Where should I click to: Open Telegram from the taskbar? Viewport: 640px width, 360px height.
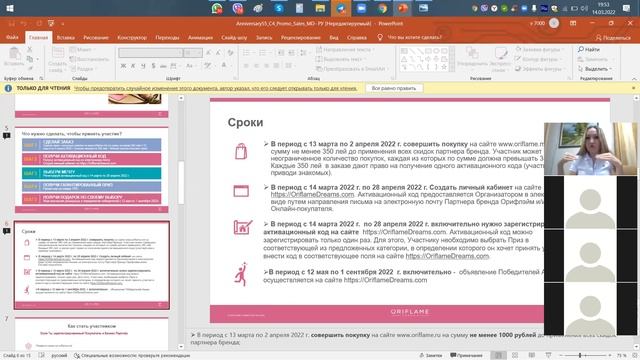[x=340, y=8]
